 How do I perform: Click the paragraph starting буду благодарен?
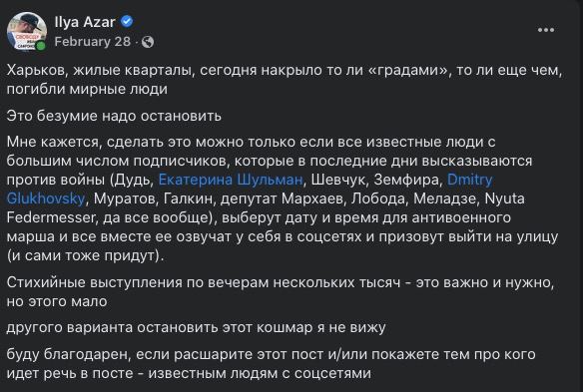coord(272,364)
